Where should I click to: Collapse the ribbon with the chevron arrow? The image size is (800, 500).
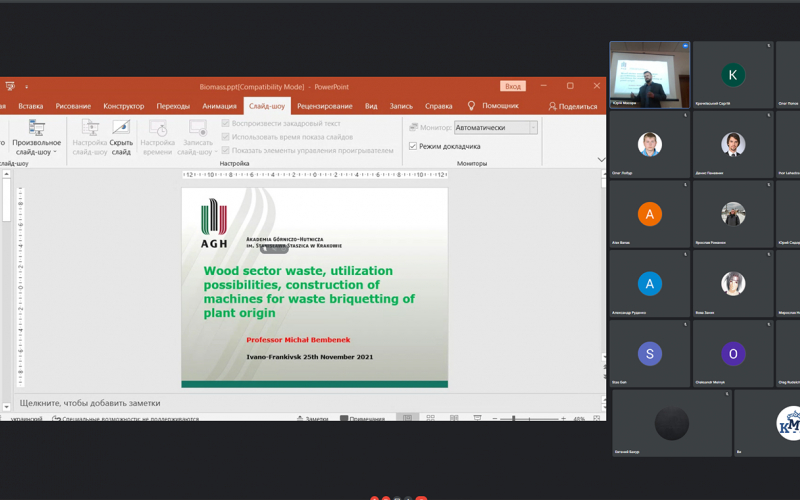[601, 160]
